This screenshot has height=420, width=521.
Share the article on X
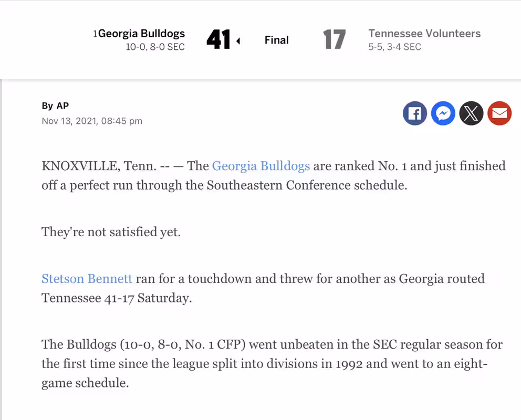[471, 113]
